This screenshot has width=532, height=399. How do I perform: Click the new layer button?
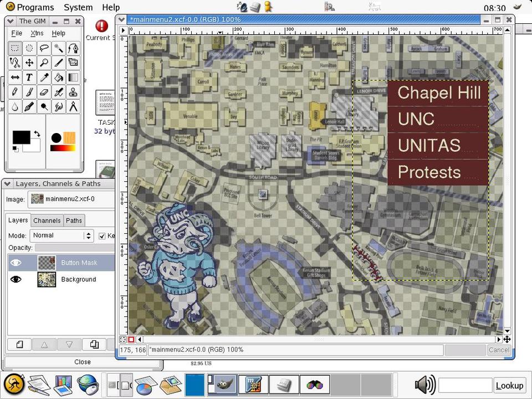[19, 345]
